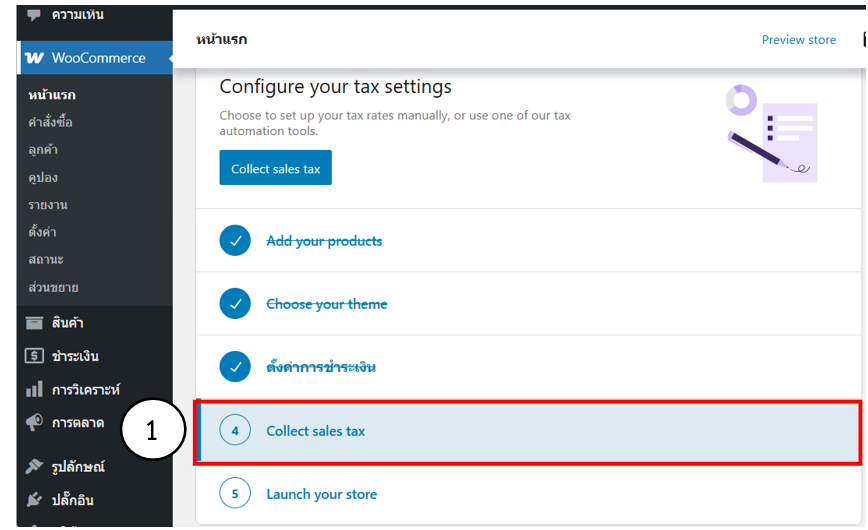
Task: Click the checkmark beside Add your products
Action: (235, 241)
